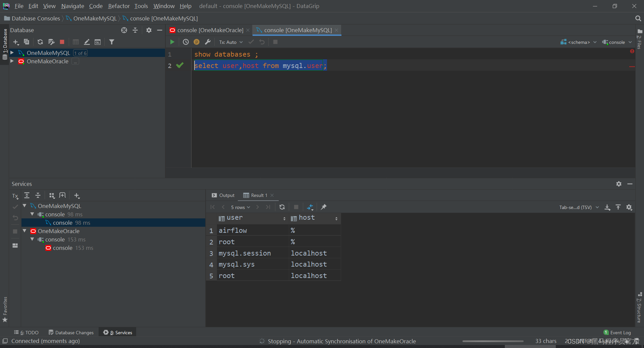Image resolution: width=644 pixels, height=348 pixels.
Task: Click the background task progress bar
Action: (x=493, y=341)
